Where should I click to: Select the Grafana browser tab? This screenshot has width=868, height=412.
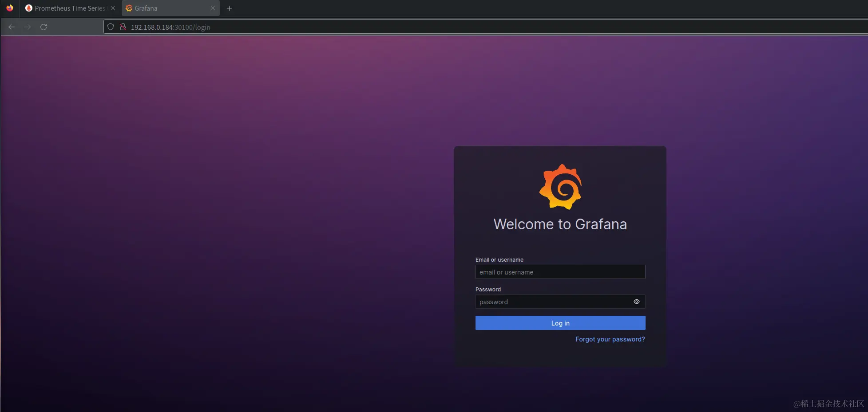click(170, 8)
